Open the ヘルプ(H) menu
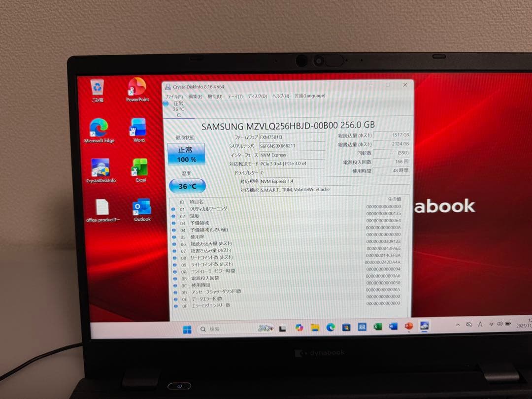The height and width of the screenshot is (399, 532). point(281,96)
